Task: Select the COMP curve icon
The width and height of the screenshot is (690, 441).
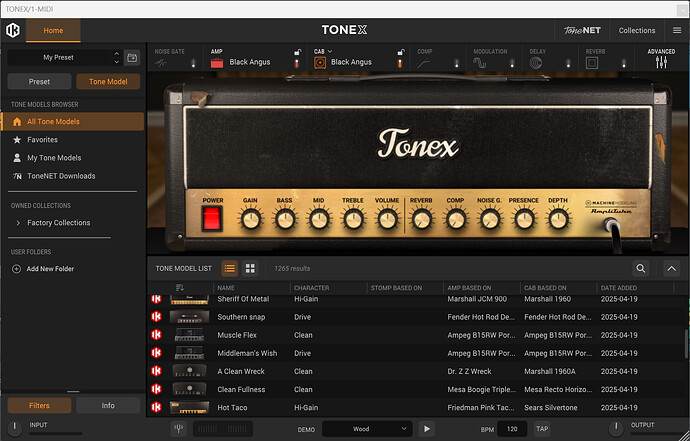Action: tap(423, 63)
